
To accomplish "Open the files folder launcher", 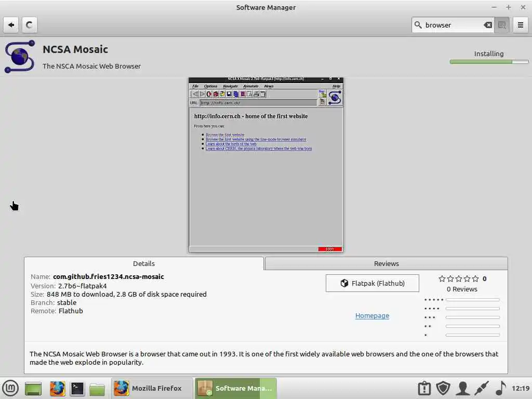I will (x=97, y=389).
